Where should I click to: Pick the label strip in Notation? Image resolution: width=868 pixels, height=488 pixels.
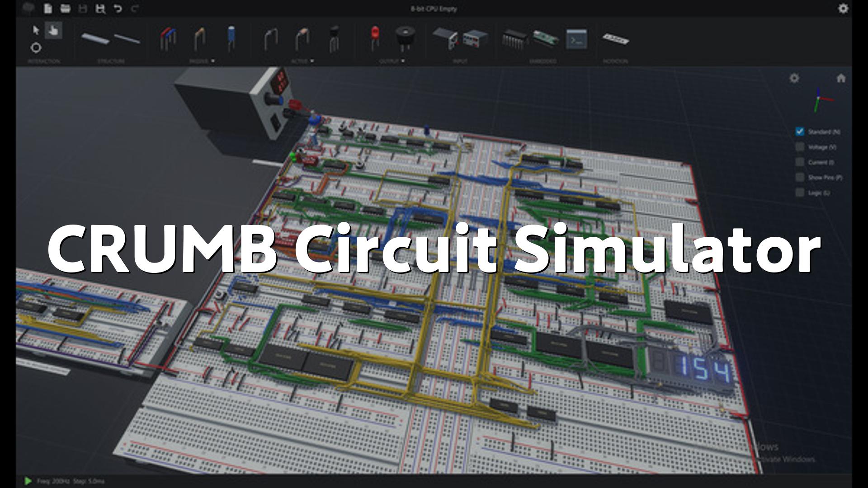point(616,39)
